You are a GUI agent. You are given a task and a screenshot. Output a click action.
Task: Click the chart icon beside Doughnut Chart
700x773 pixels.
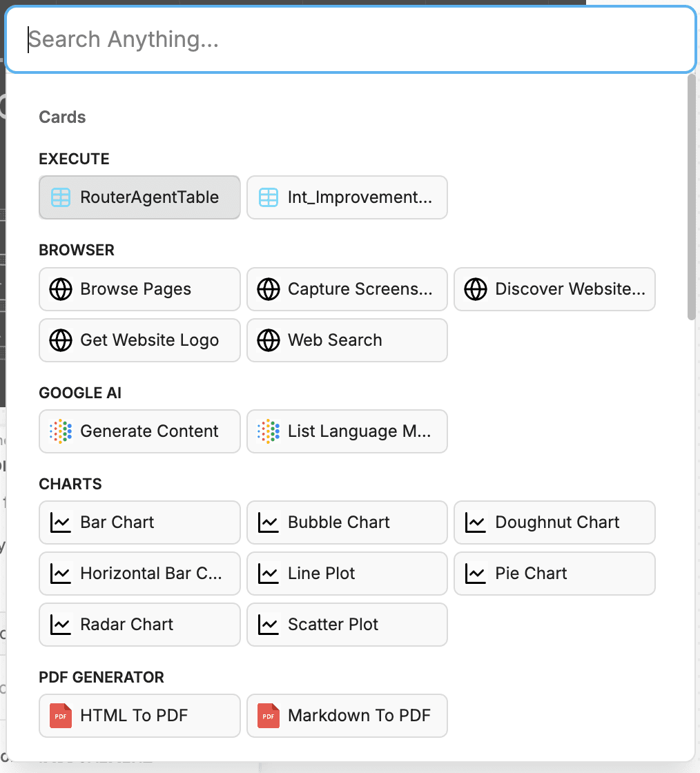(476, 522)
